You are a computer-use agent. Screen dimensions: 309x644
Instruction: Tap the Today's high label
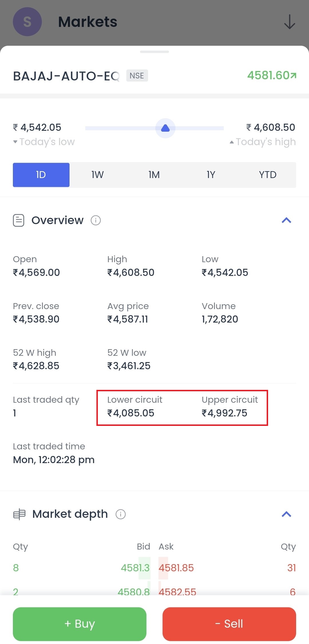tap(266, 142)
